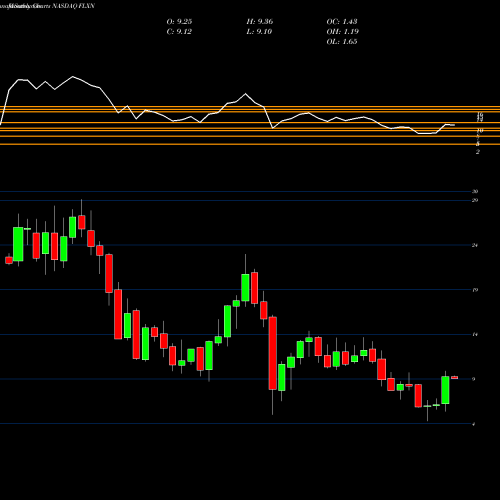500x500 pixels.
Task: Select the high price 'H: 9.36'
Action: coord(260,22)
